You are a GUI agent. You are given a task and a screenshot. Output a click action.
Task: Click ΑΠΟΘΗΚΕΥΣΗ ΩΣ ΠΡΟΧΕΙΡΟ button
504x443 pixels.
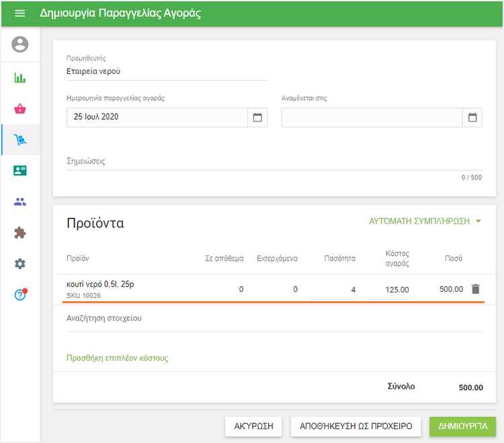[x=355, y=426]
